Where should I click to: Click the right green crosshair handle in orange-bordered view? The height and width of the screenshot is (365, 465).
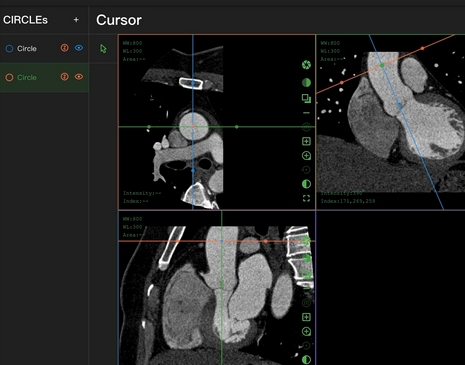(x=237, y=127)
